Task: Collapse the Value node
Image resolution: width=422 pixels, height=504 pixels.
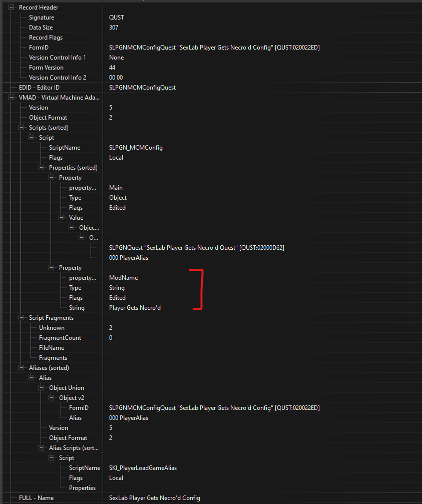Action: pos(61,218)
